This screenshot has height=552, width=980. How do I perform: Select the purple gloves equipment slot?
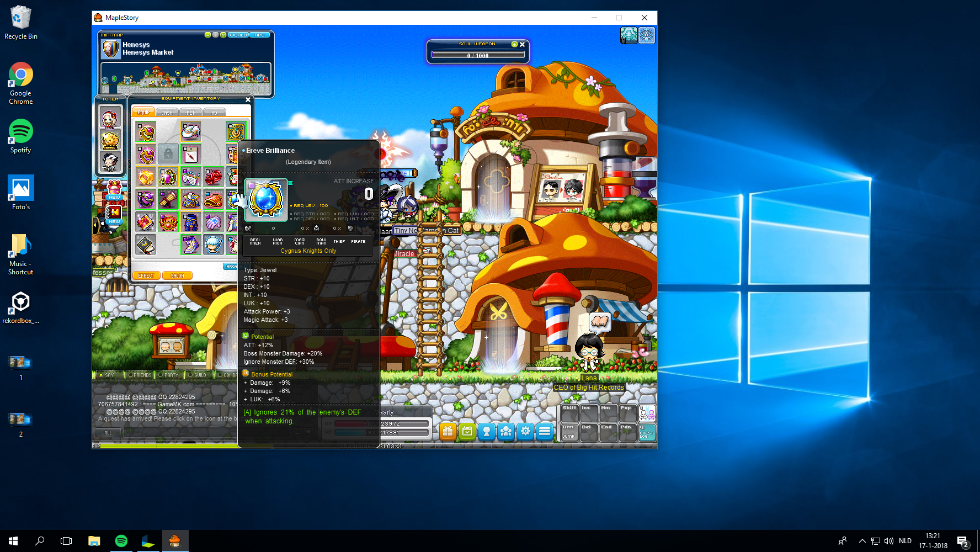(213, 222)
